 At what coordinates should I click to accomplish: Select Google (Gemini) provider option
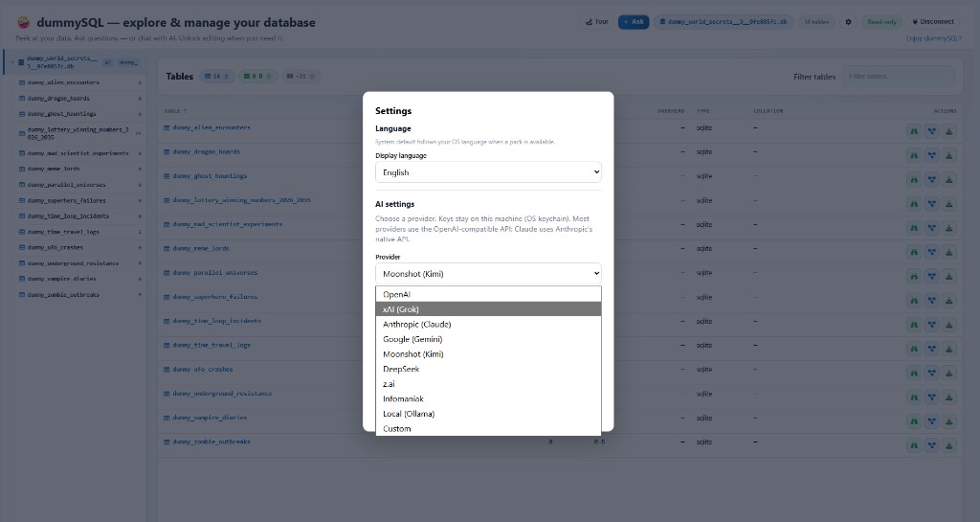(488, 339)
